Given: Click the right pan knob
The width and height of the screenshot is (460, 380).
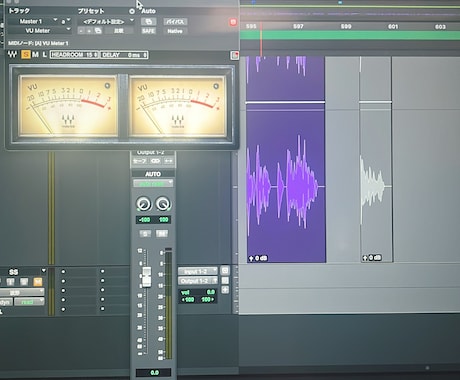Looking at the screenshot, I should click(163, 203).
